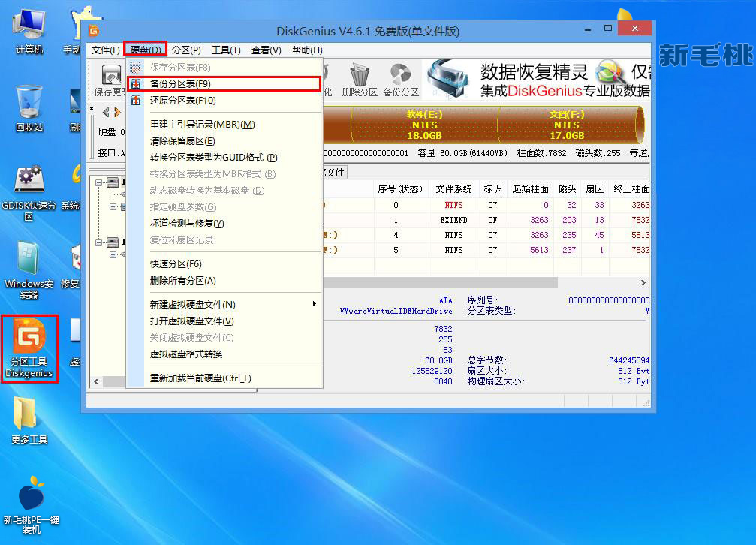The width and height of the screenshot is (756, 545).
Task: Choose 转换分区表类型为GUID格式 (P)
Action: (x=224, y=157)
